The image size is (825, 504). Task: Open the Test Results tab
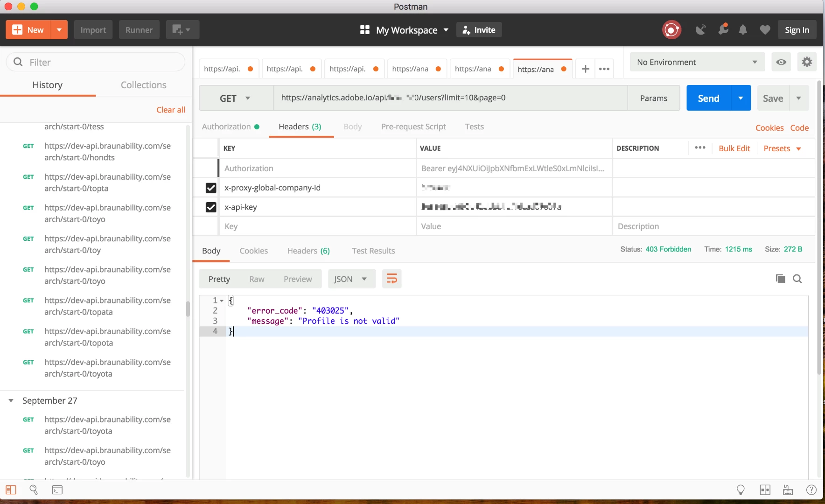click(x=373, y=251)
